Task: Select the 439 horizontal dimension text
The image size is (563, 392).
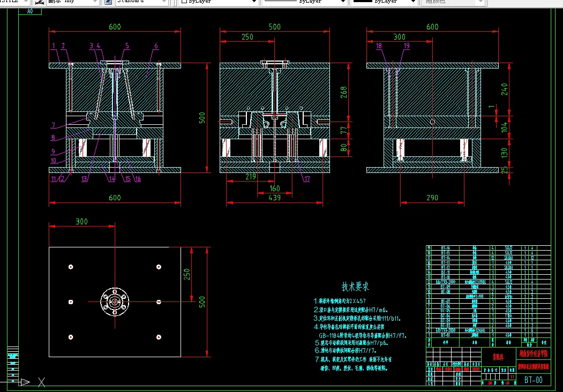Action: (x=274, y=198)
